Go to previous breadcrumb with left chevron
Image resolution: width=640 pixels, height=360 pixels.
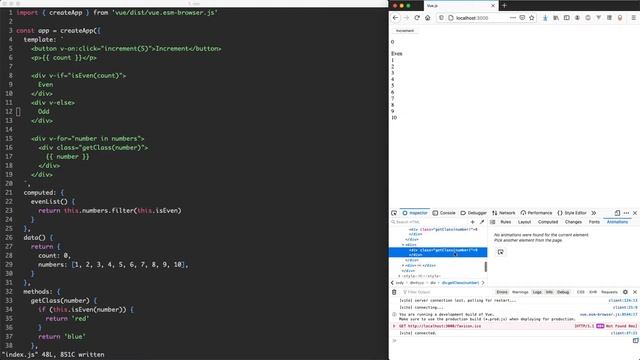[392, 283]
